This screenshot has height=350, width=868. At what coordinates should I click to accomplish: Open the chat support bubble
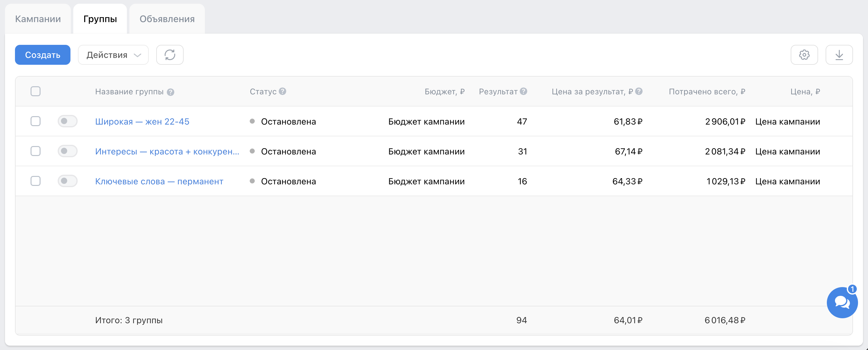click(842, 302)
